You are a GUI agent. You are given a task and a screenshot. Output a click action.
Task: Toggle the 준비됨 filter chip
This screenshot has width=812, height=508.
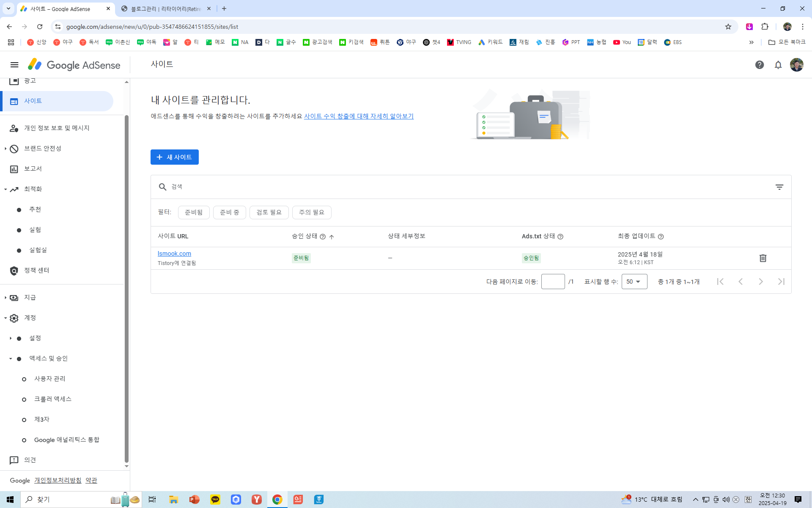pos(194,213)
